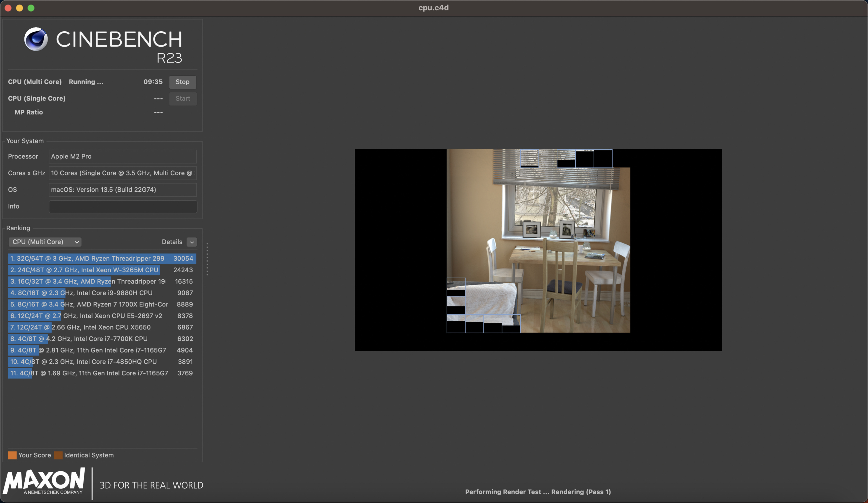Select the i7-4850HQ ranking entry

(x=102, y=362)
